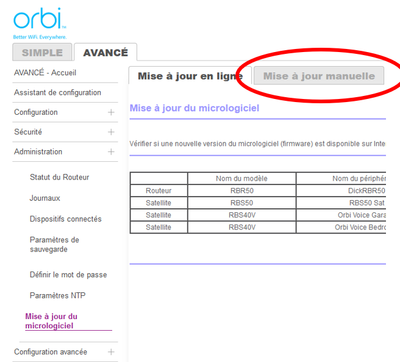The image size is (400, 362).
Task: Click the Nom du modèle column header
Action: click(x=242, y=178)
